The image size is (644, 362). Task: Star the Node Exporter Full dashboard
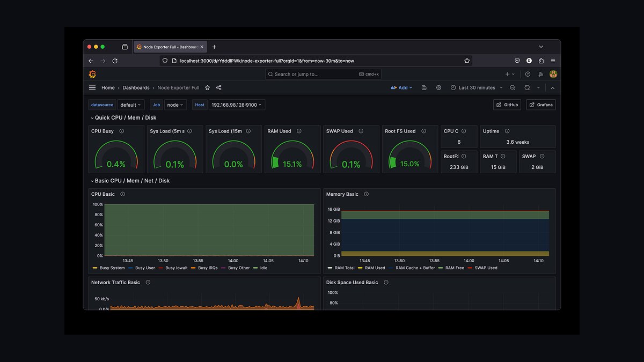[208, 87]
